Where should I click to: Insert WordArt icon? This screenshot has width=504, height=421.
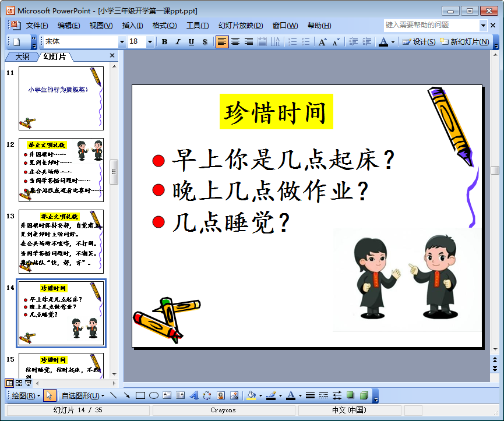[x=194, y=395]
